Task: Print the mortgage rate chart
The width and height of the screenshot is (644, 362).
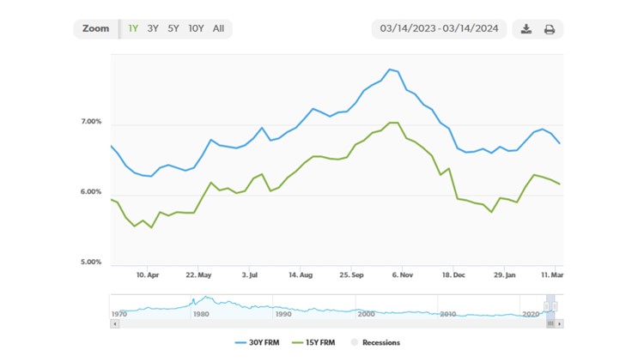Action: 550,29
